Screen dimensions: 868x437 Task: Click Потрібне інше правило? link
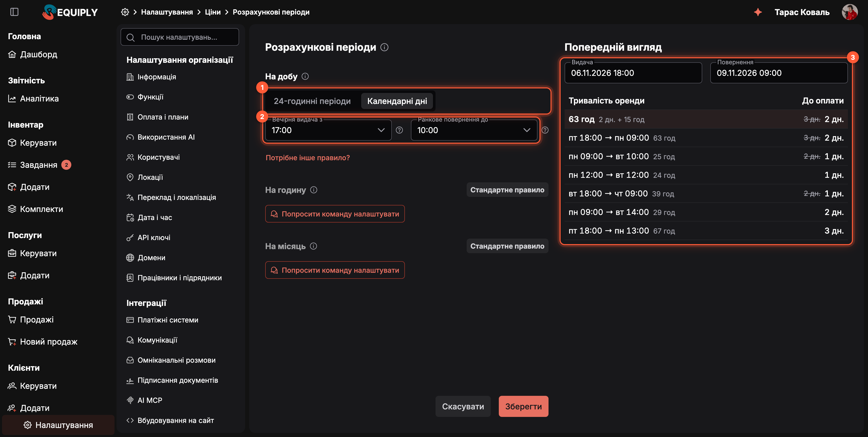pyautogui.click(x=308, y=158)
